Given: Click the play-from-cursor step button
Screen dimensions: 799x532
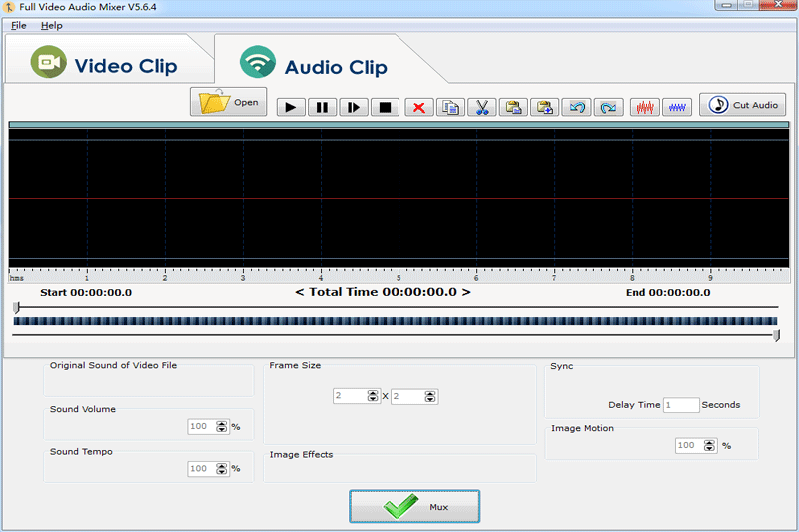Looking at the screenshot, I should [354, 107].
